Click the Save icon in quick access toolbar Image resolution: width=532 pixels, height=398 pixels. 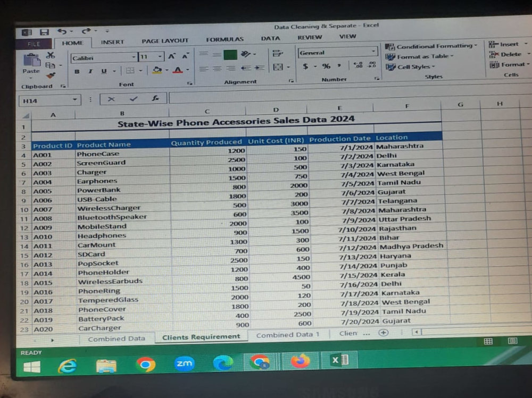point(44,32)
